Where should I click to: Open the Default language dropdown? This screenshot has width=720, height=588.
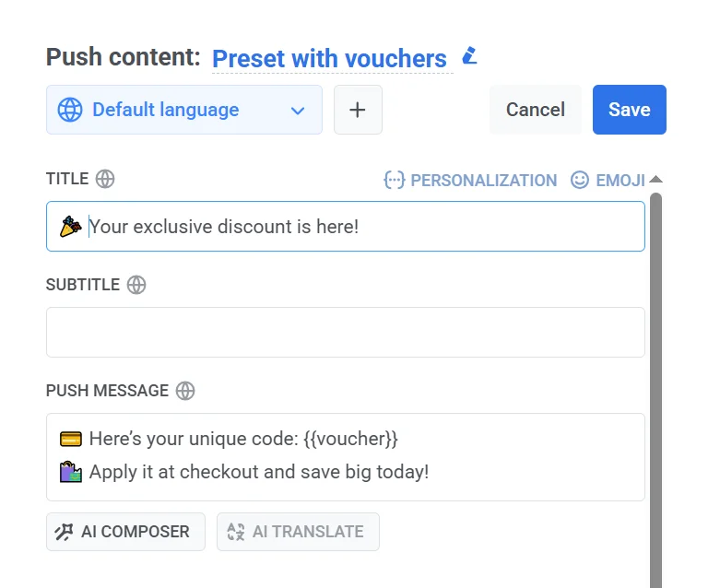pyautogui.click(x=183, y=110)
